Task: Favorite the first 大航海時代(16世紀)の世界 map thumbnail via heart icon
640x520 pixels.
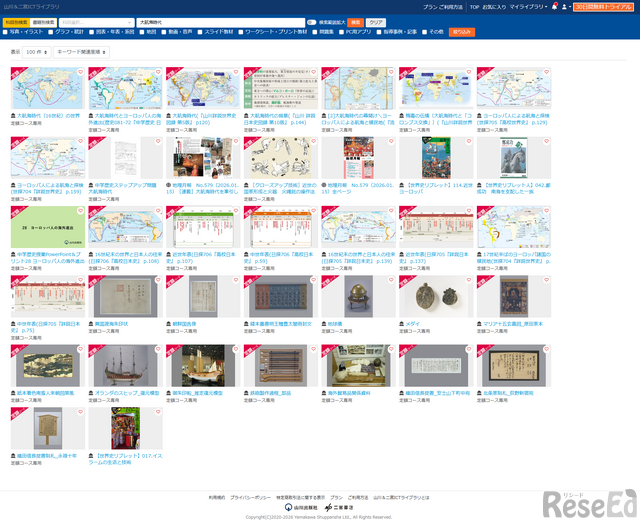Action: pos(78,73)
